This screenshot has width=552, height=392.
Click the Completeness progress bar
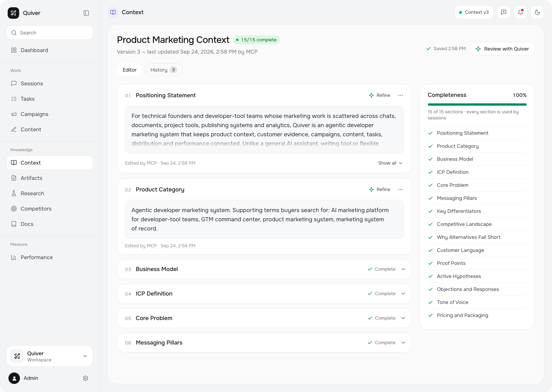click(x=477, y=105)
